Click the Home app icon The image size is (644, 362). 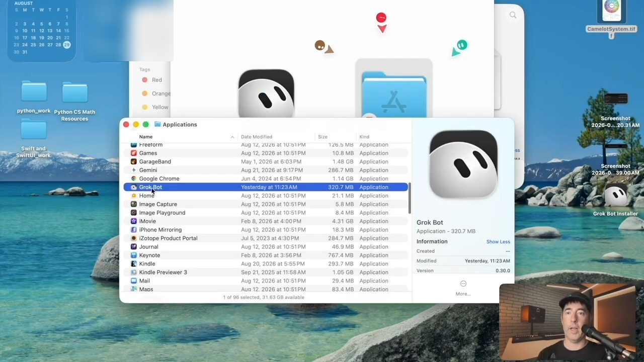133,196
